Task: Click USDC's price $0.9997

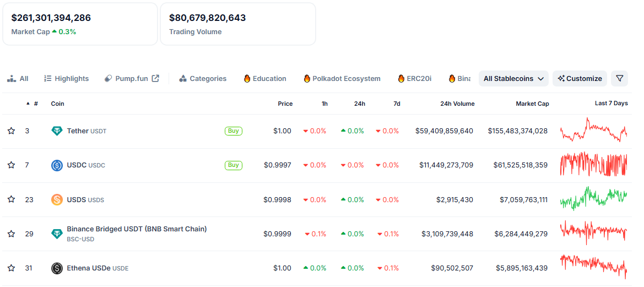Action: click(277, 165)
